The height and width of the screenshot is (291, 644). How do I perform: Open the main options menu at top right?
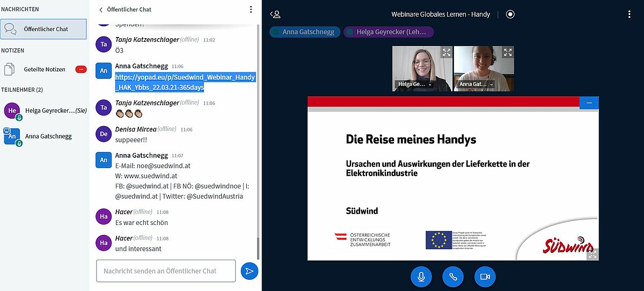coord(629,14)
